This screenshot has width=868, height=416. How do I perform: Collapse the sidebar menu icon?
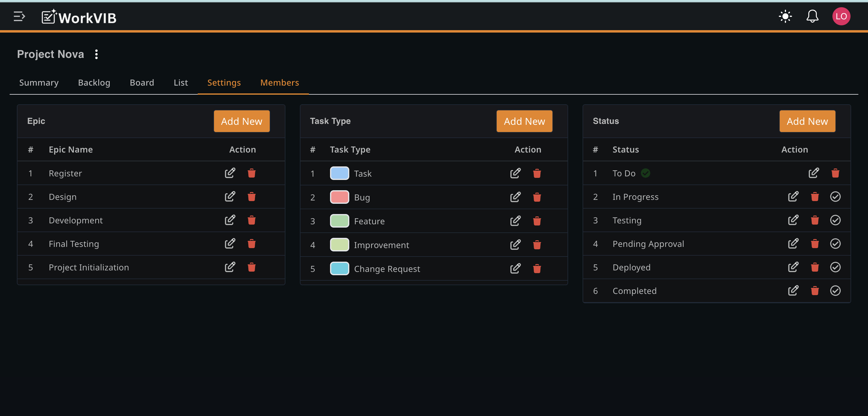(19, 16)
